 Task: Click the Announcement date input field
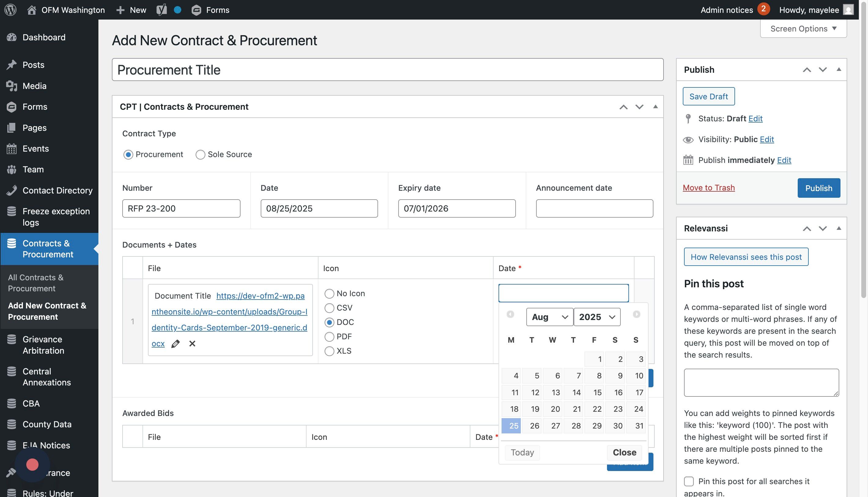594,208
